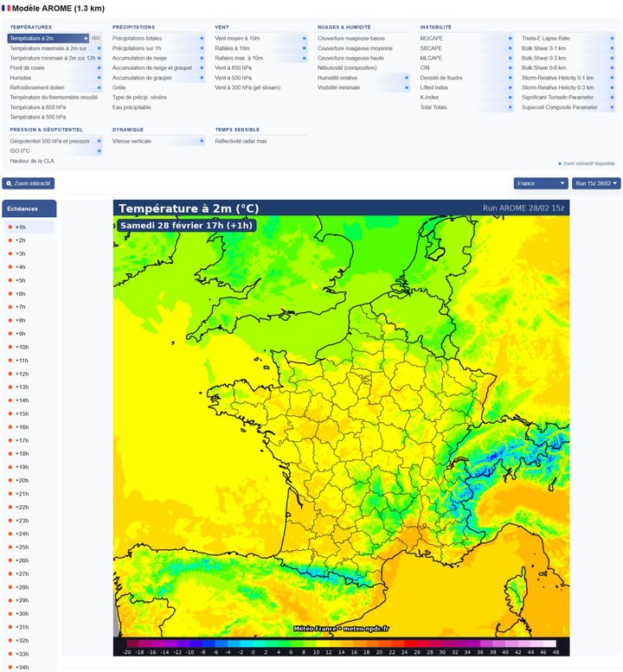Click the blue dot next to Supercell Composite Parameter

tap(613, 107)
